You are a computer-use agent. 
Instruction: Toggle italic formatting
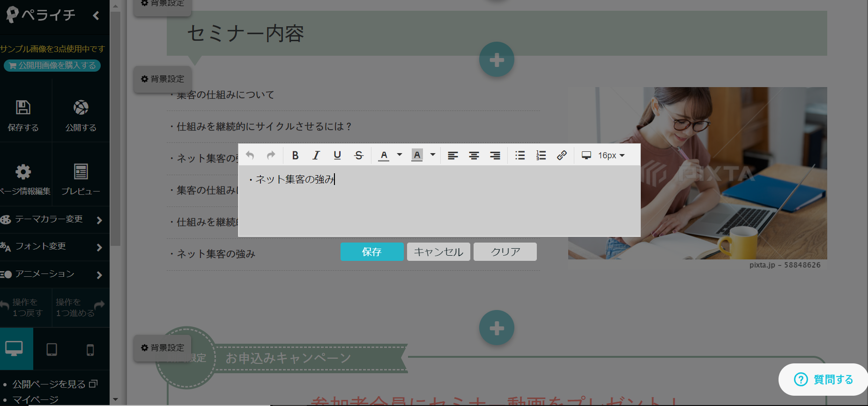click(316, 155)
